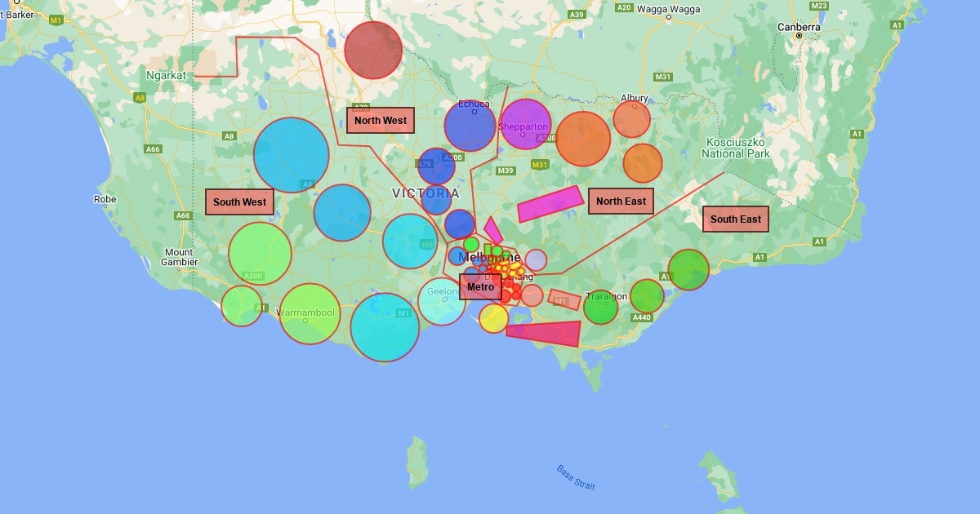Screen dimensions: 980x514
Task: Select the Mount Gambier town label
Action: (x=179, y=257)
